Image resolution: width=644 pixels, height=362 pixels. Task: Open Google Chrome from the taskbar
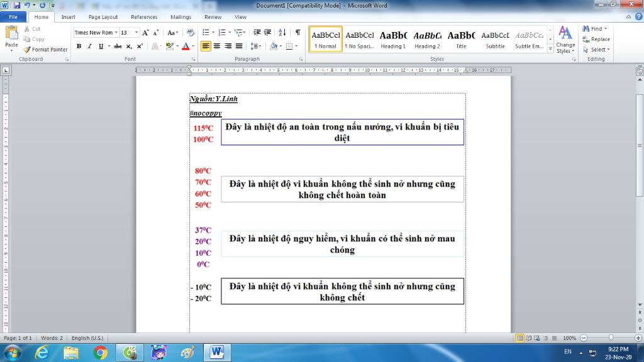coord(100,352)
